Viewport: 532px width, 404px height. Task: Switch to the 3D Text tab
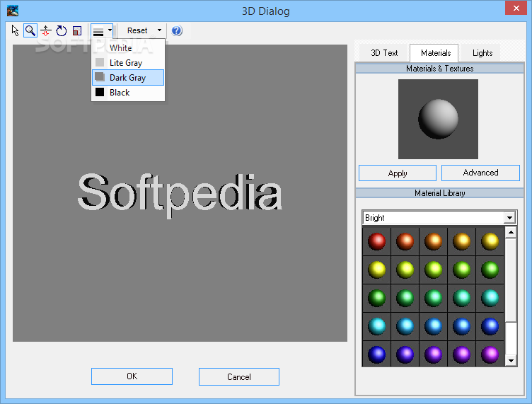click(384, 53)
